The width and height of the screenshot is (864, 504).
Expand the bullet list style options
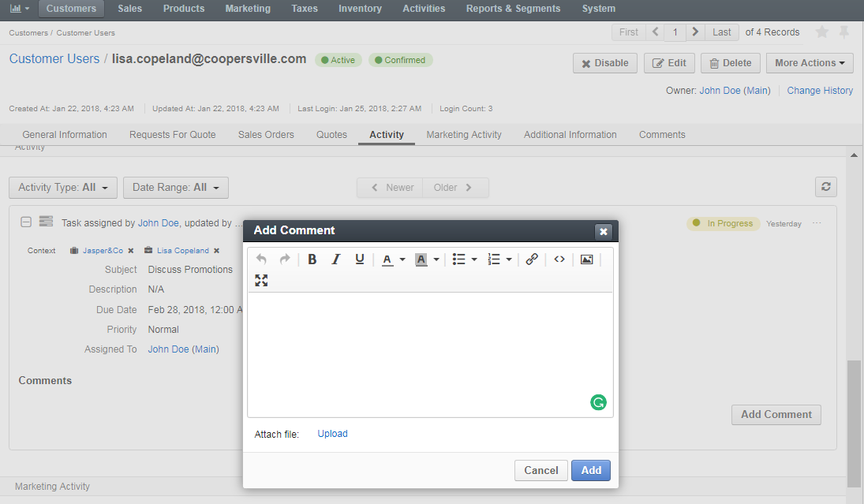pos(474,259)
